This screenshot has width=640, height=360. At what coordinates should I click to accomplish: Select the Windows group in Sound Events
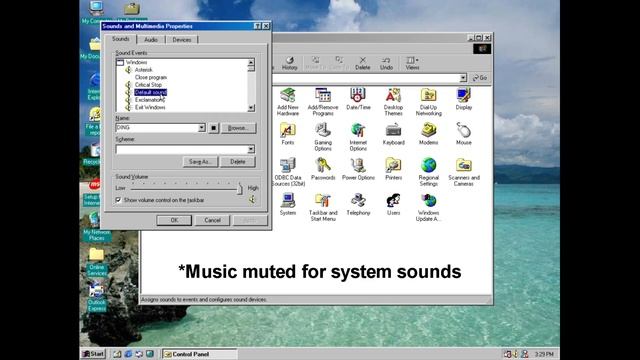pyautogui.click(x=136, y=62)
